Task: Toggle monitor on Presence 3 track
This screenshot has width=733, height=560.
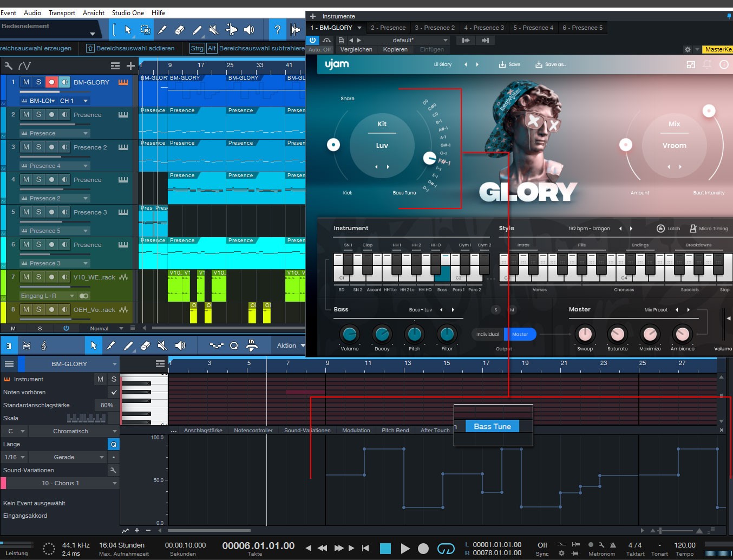Action: tap(64, 212)
